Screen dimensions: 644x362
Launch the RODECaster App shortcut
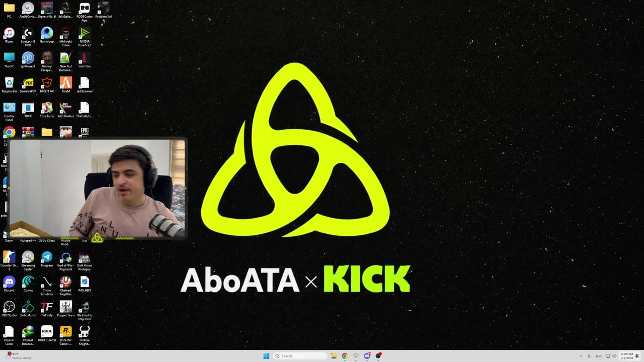point(85,12)
